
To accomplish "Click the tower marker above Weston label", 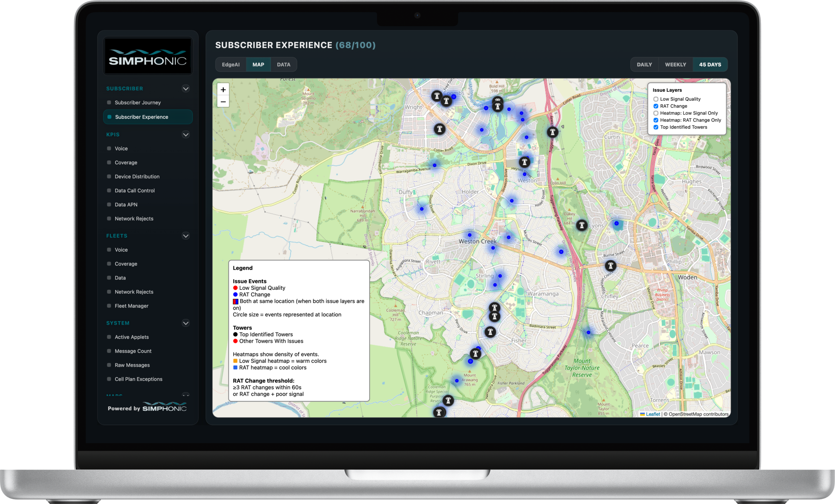I will click(x=524, y=162).
